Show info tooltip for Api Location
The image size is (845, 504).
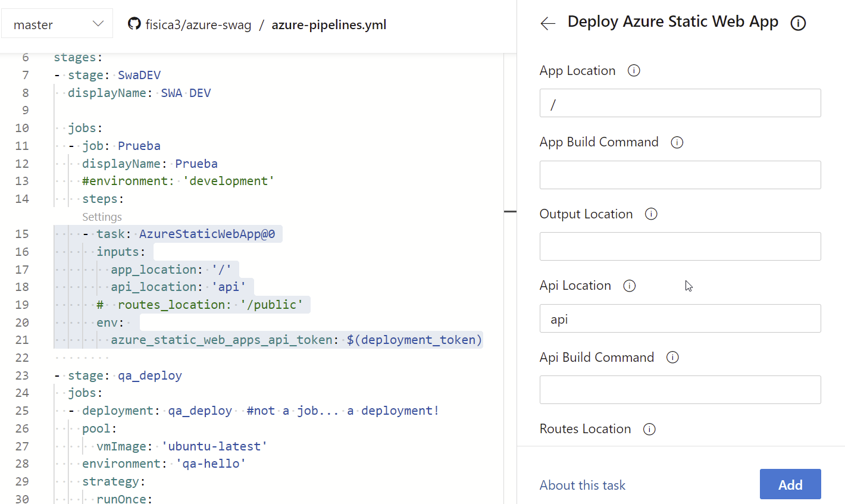[x=629, y=286]
